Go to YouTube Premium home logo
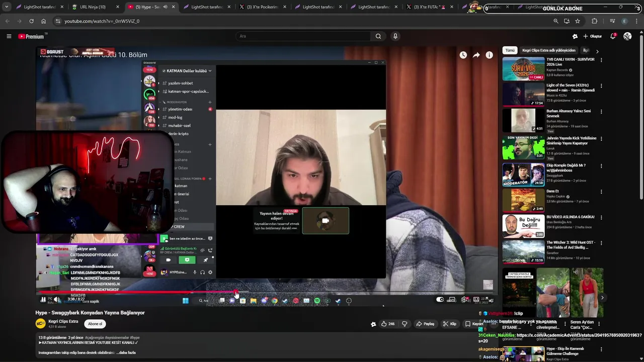This screenshot has height=362, width=644. [x=31, y=36]
